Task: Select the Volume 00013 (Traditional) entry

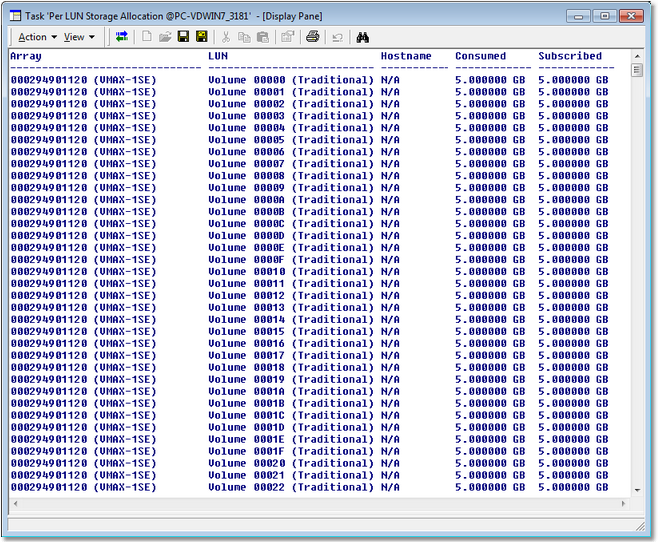Action: tap(290, 308)
